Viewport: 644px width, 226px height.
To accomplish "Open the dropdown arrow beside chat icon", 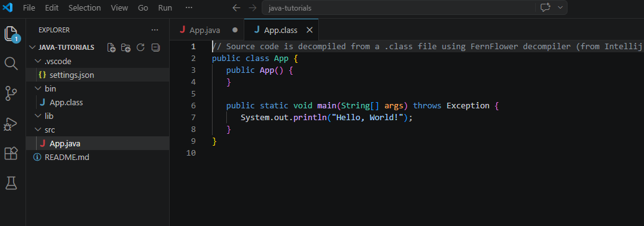I will [560, 8].
